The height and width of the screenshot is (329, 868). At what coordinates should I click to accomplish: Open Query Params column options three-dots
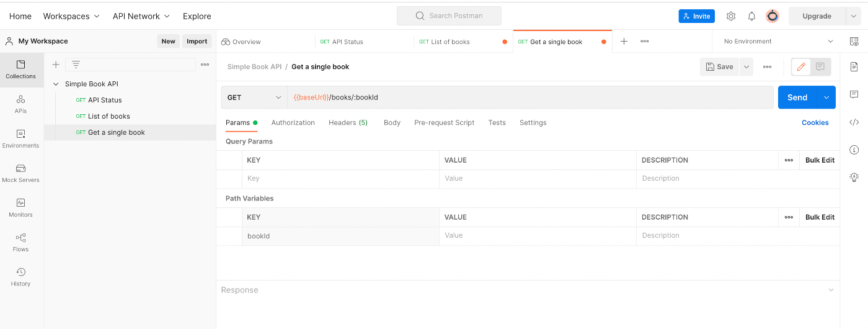(x=789, y=160)
